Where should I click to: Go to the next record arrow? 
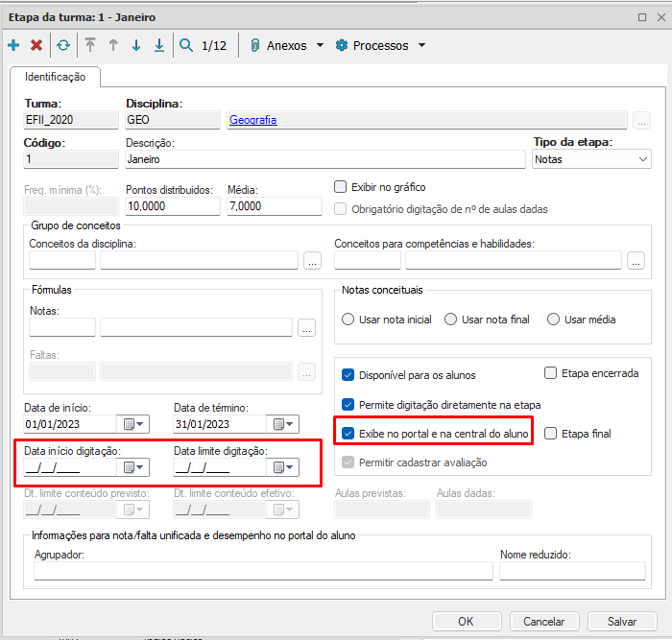[136, 45]
